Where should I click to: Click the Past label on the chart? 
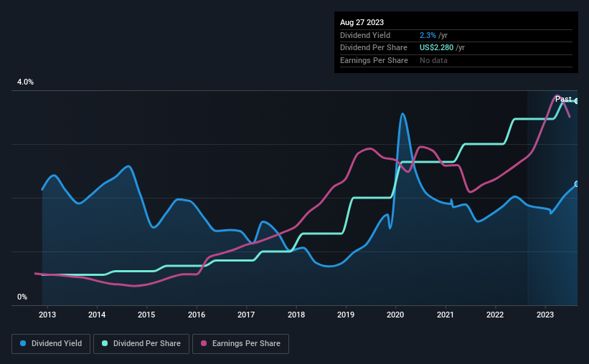point(563,99)
